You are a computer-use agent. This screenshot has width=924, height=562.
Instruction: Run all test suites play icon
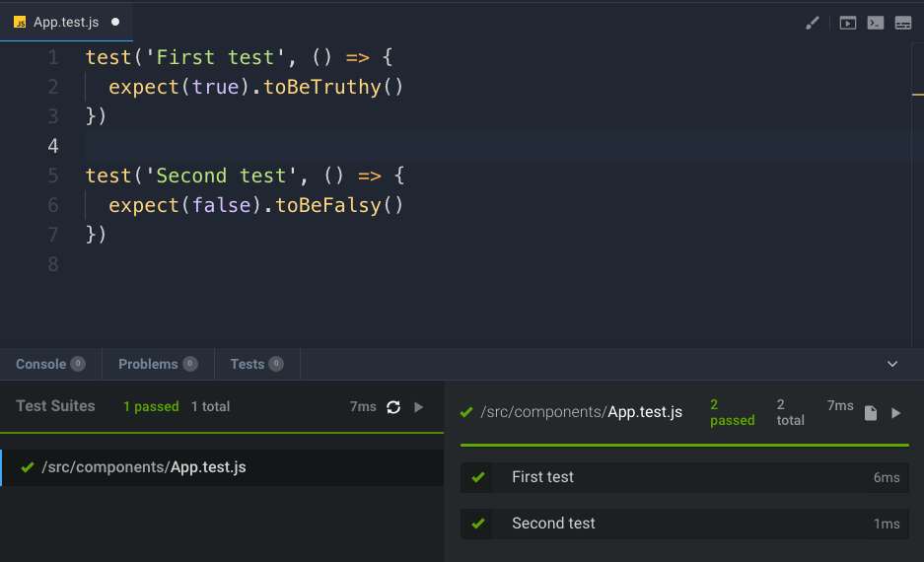(419, 406)
